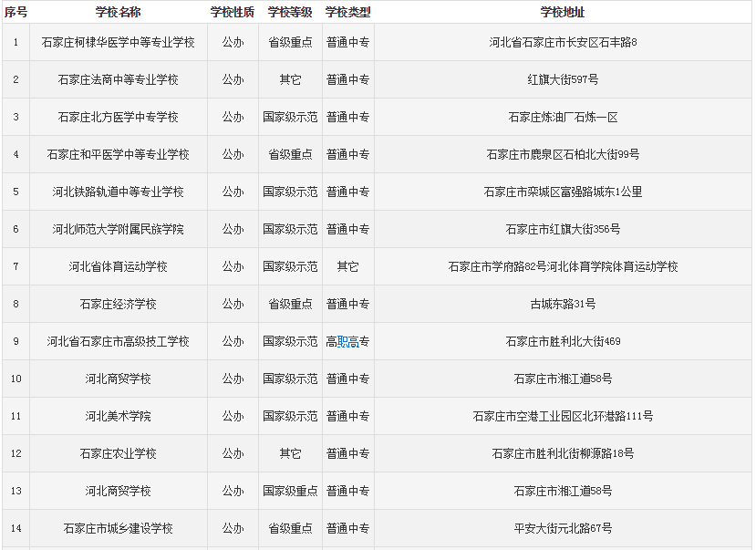Click the 序号 column header
Viewport: 756px width, 550px height.
tap(16, 12)
